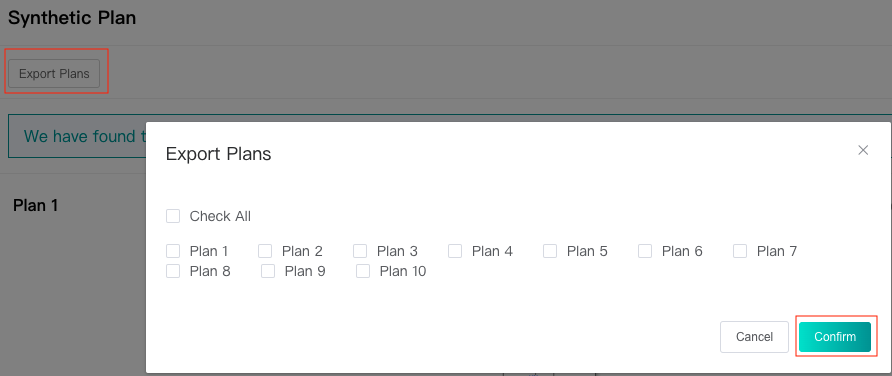This screenshot has height=376, width=892.
Task: Tick the Plan 9 checkbox
Action: point(268,271)
